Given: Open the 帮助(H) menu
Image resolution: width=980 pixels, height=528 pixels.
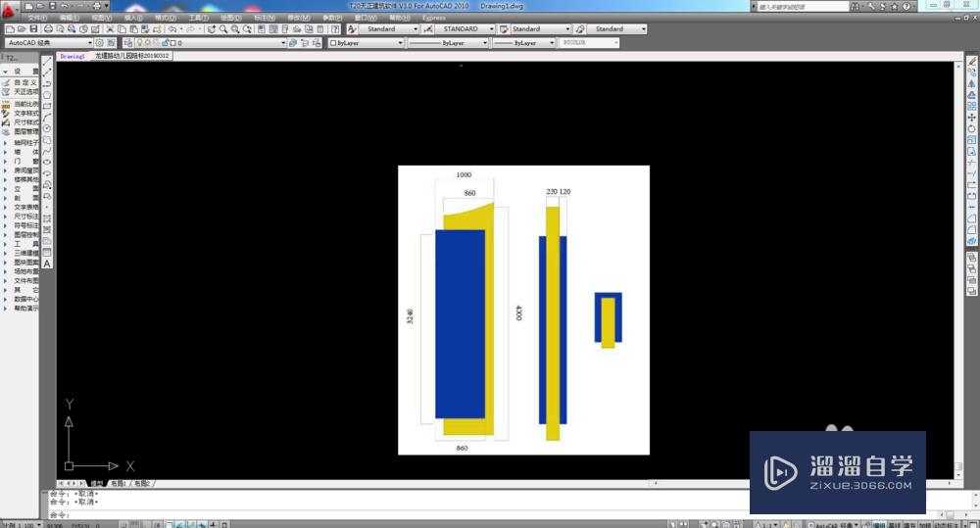Looking at the screenshot, I should (400, 18).
